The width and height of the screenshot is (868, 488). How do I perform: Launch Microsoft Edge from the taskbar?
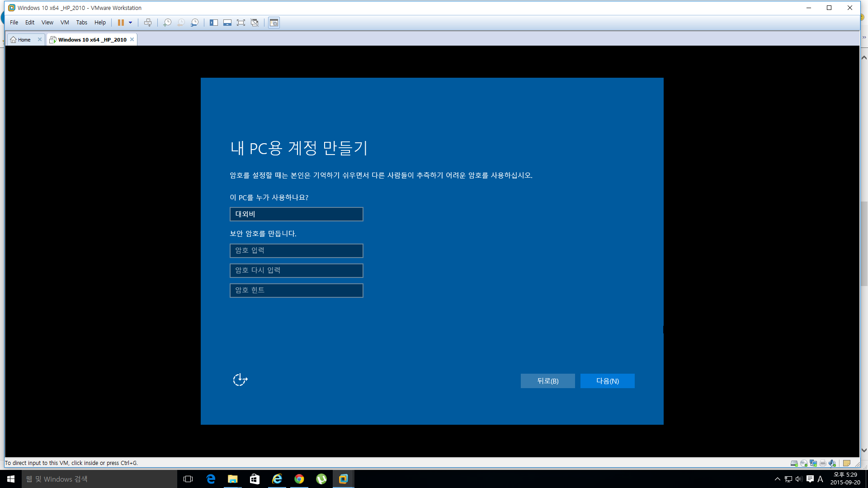(x=211, y=479)
